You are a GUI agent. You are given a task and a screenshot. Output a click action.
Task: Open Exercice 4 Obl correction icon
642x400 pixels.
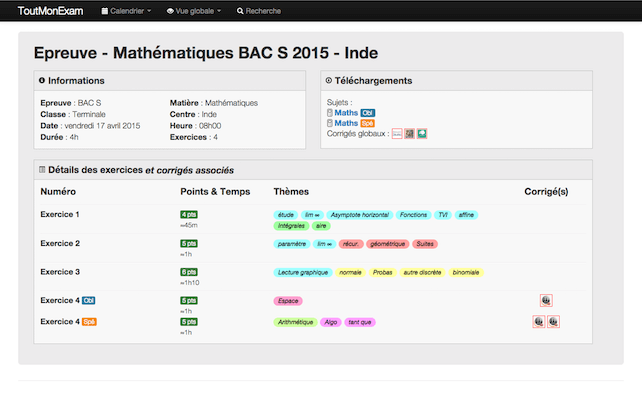(546, 300)
